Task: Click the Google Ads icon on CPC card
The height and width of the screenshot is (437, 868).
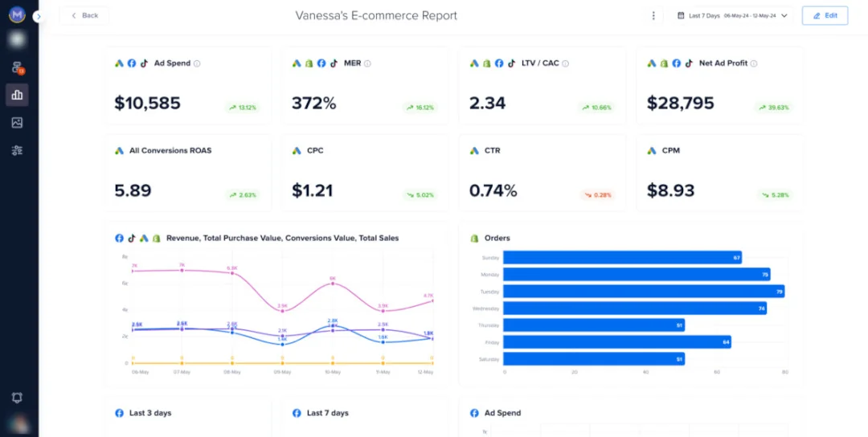Action: point(297,150)
